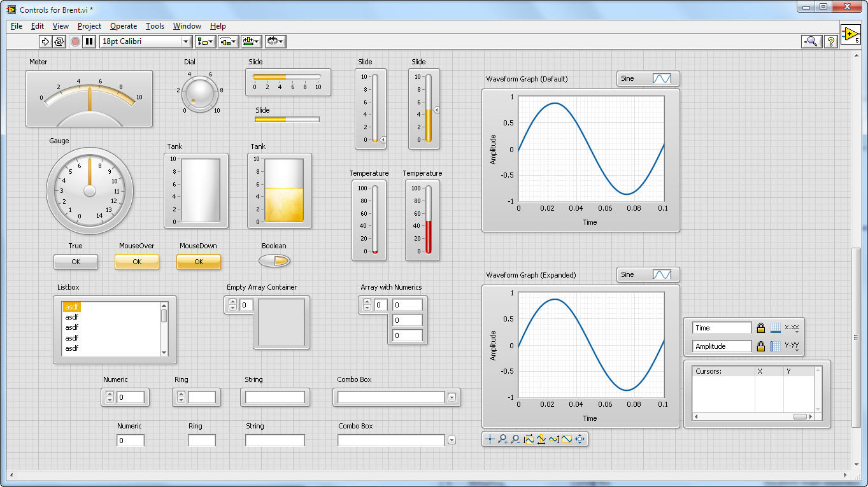Toggle the Amplitude axis autoscale lock
Image resolution: width=868 pixels, height=487 pixels.
760,346
